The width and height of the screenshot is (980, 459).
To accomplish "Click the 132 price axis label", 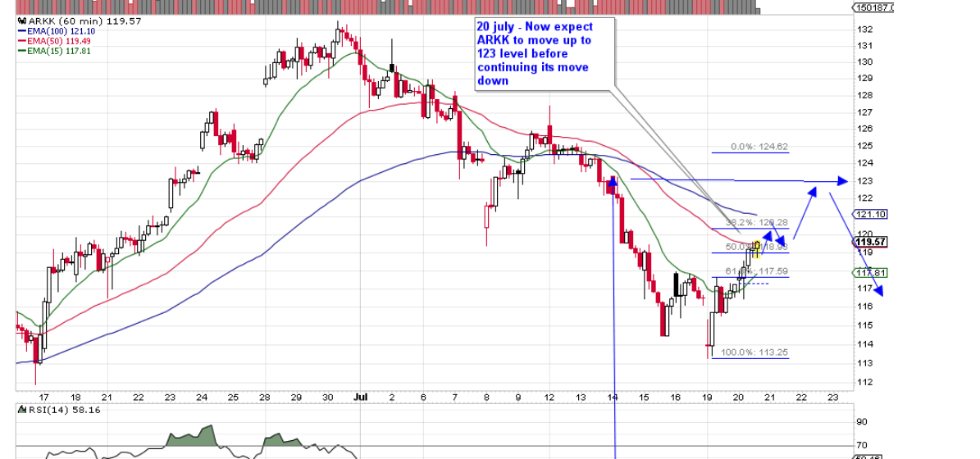I will (865, 30).
